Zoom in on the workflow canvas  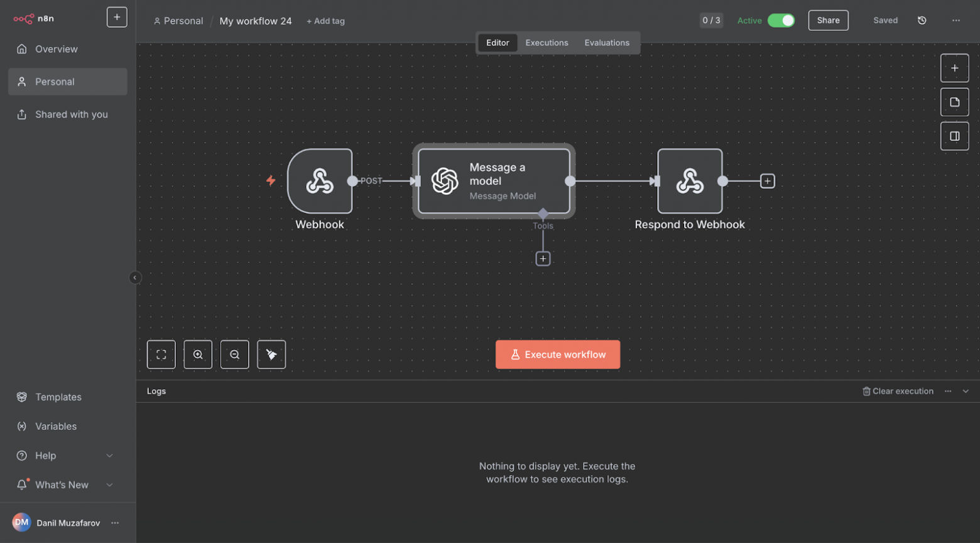point(198,354)
